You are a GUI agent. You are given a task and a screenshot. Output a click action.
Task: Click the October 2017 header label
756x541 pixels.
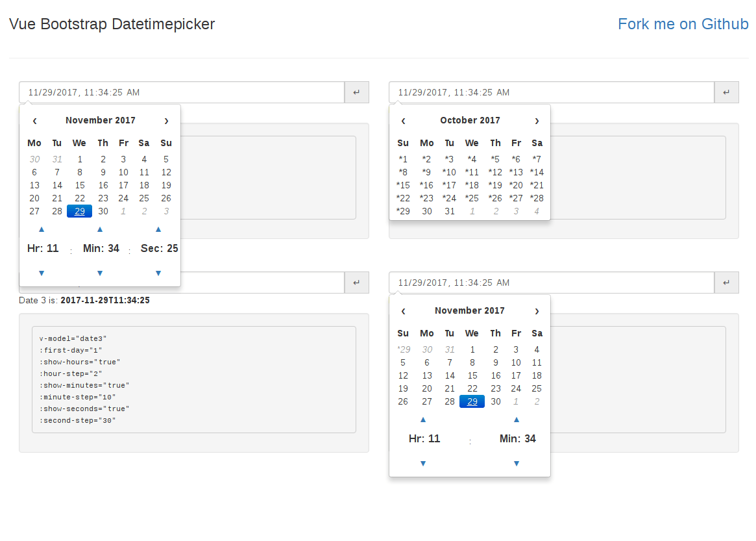point(469,120)
